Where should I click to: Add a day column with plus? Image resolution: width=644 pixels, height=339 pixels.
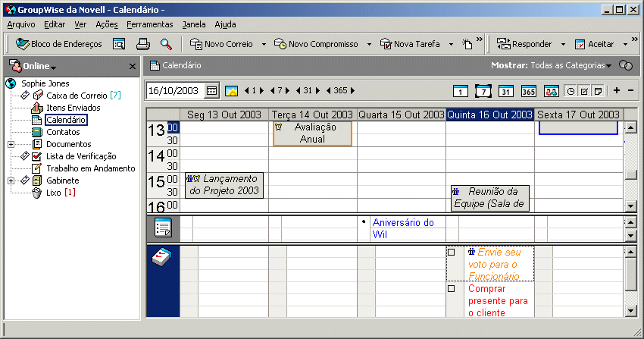click(x=617, y=91)
